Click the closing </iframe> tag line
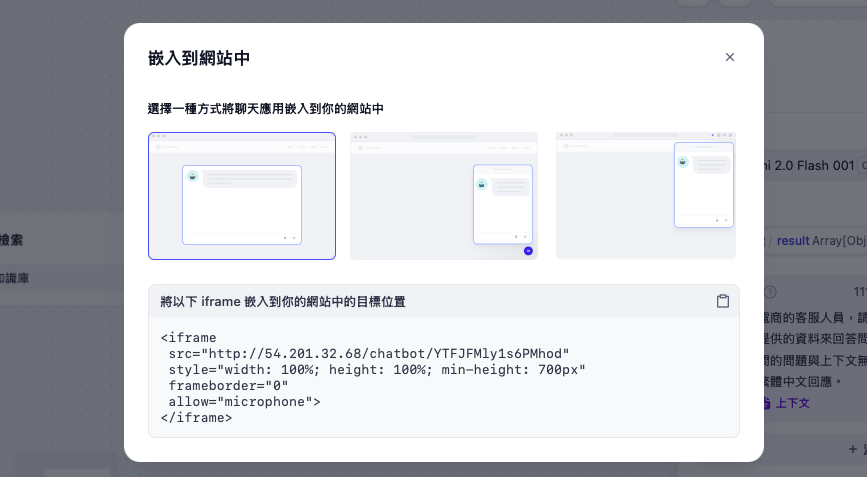Image resolution: width=867 pixels, height=477 pixels. pos(196,418)
